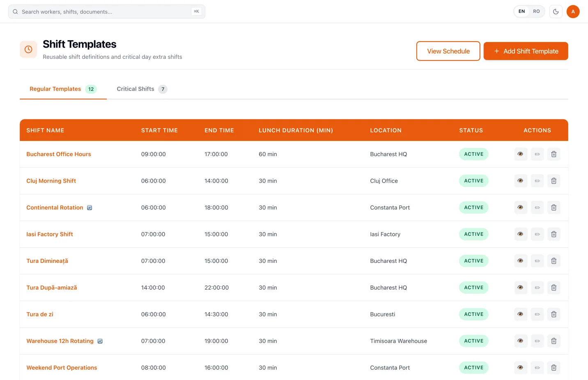The height and width of the screenshot is (380, 588).
Task: Delete the Warehouse 12h Rotating template
Action: click(x=554, y=341)
